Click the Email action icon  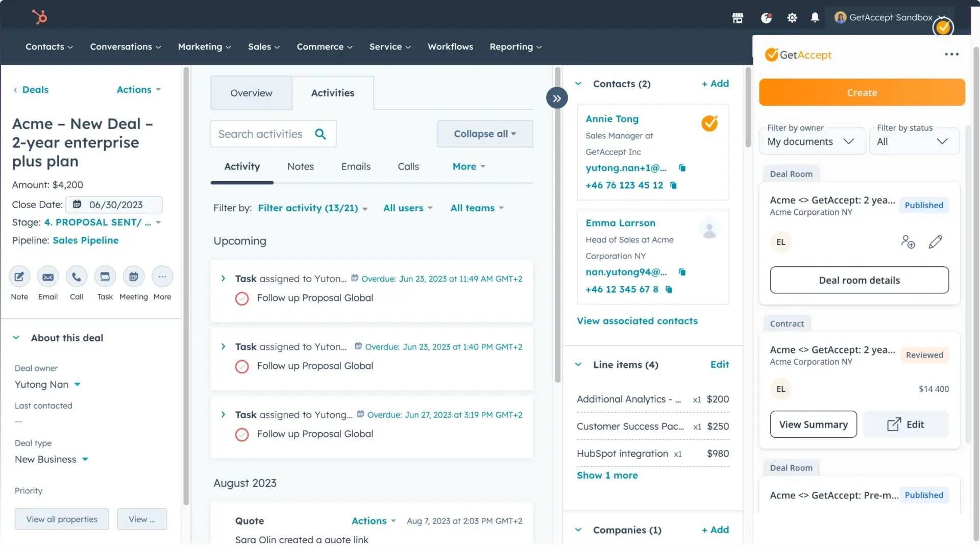[48, 277]
